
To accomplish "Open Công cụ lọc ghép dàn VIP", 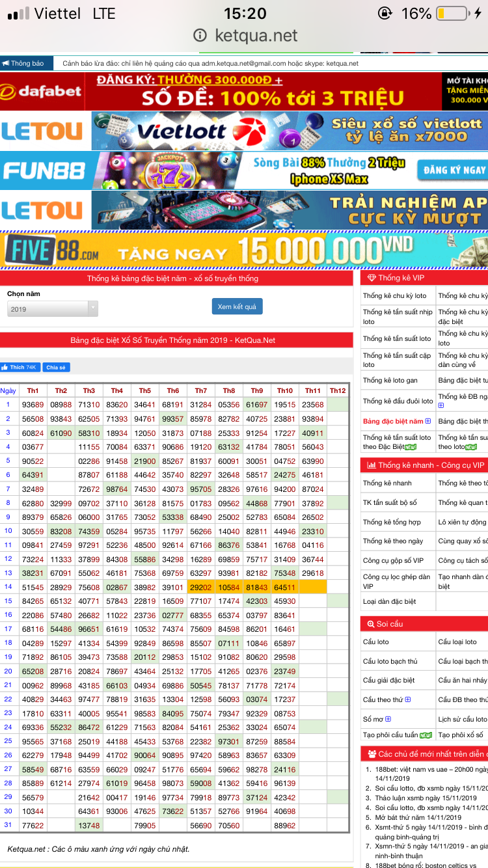I will (396, 582).
